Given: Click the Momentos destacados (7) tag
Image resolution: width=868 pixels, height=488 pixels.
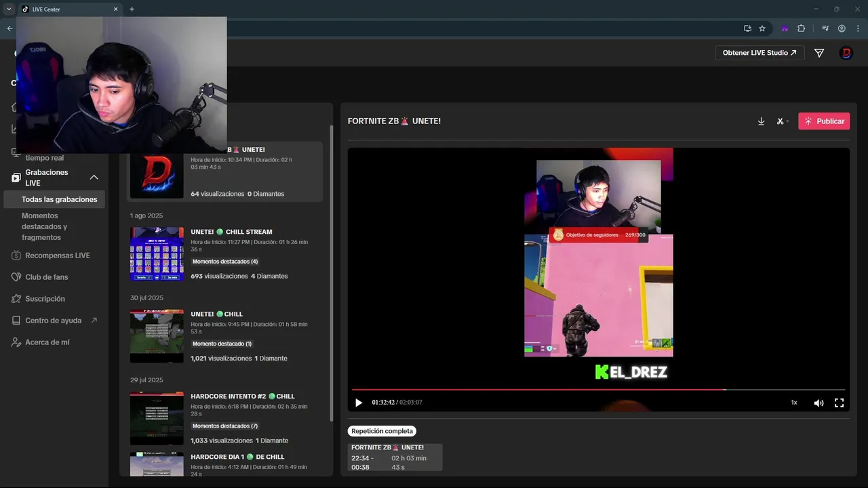Looking at the screenshot, I should 225,426.
